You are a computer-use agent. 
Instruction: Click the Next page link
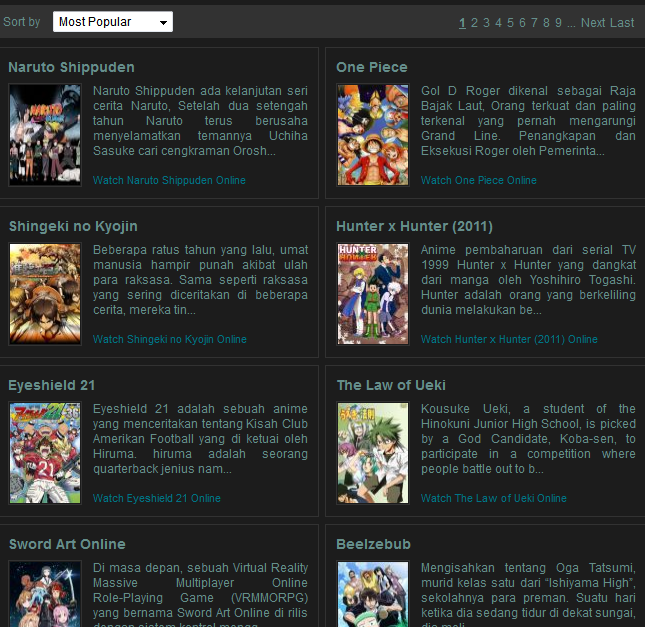(593, 23)
